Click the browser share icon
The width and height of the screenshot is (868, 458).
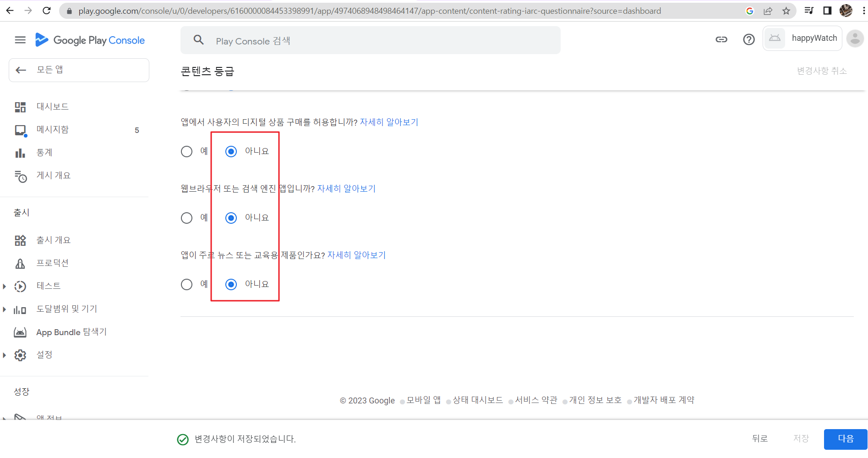[x=768, y=11]
